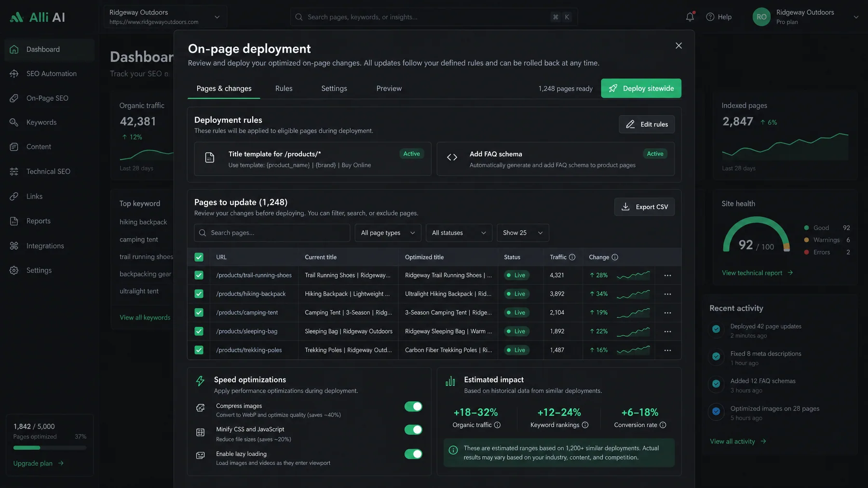The width and height of the screenshot is (868, 488).
Task: Open the All statuses dropdown
Action: [x=459, y=233]
